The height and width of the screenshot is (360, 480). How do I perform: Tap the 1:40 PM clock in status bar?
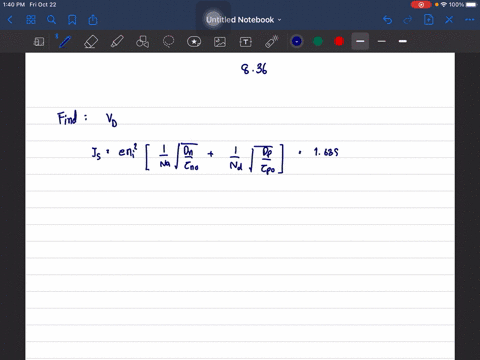(14, 5)
